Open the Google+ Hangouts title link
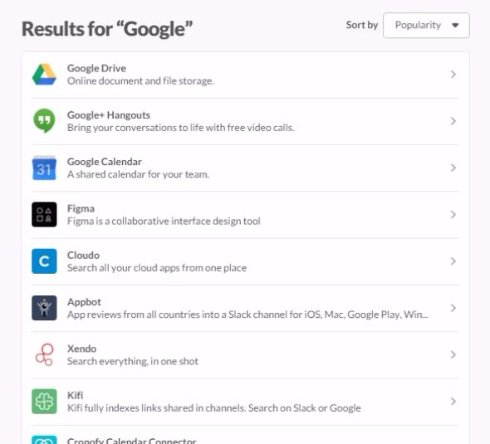 point(109,115)
